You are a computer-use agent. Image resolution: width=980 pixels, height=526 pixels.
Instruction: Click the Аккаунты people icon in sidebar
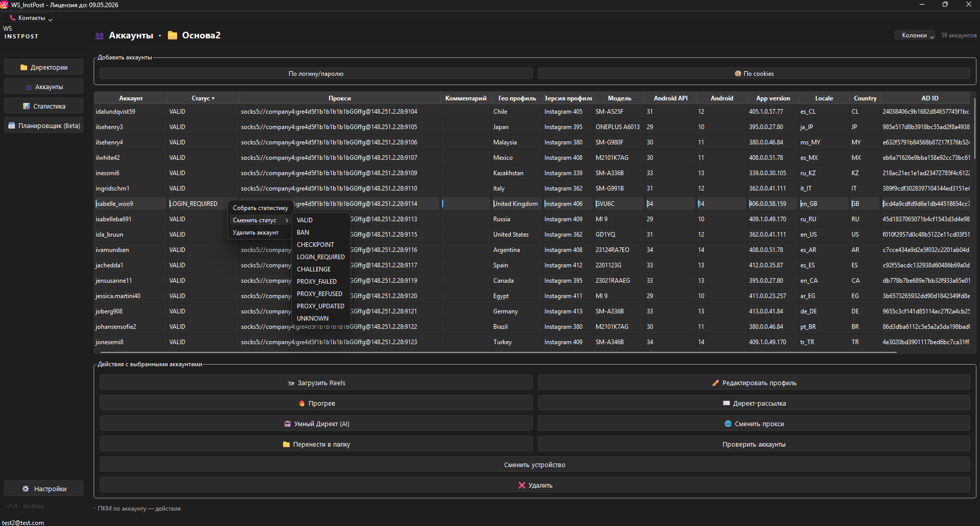pos(29,87)
